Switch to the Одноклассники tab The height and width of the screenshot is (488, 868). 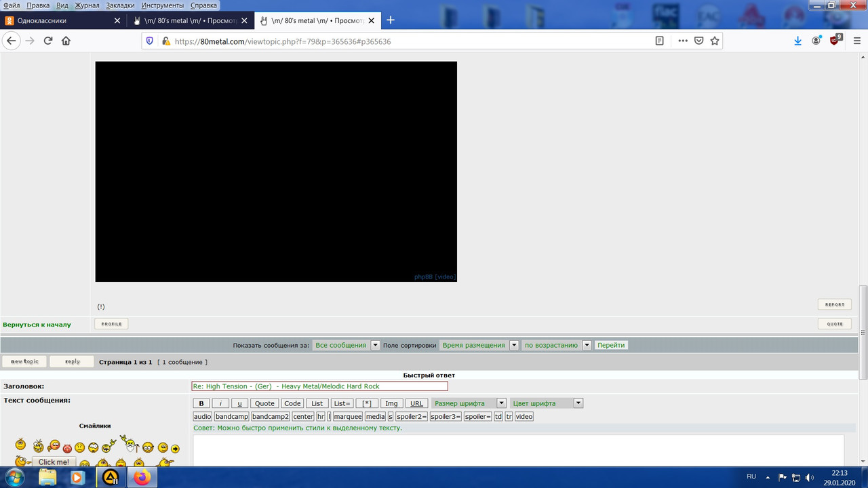(63, 20)
